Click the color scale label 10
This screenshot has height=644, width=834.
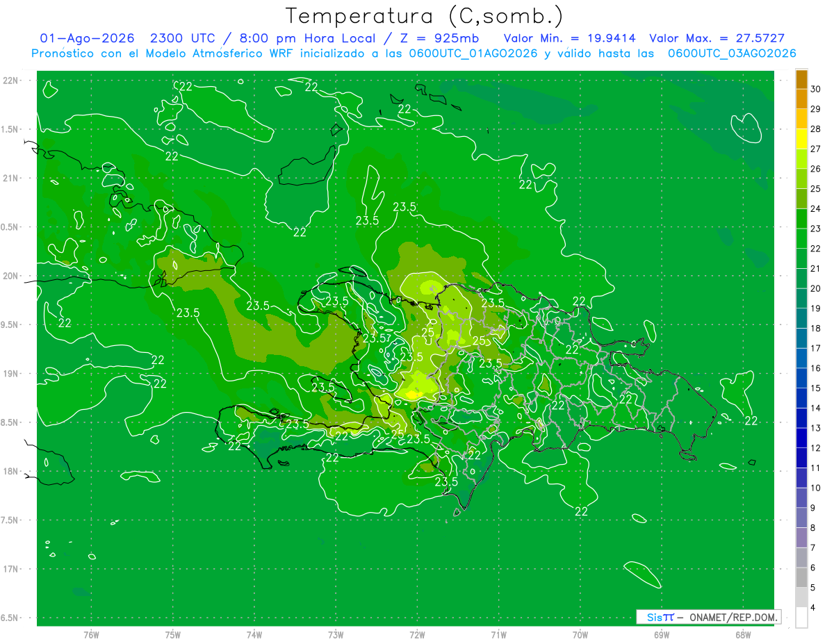tap(816, 488)
